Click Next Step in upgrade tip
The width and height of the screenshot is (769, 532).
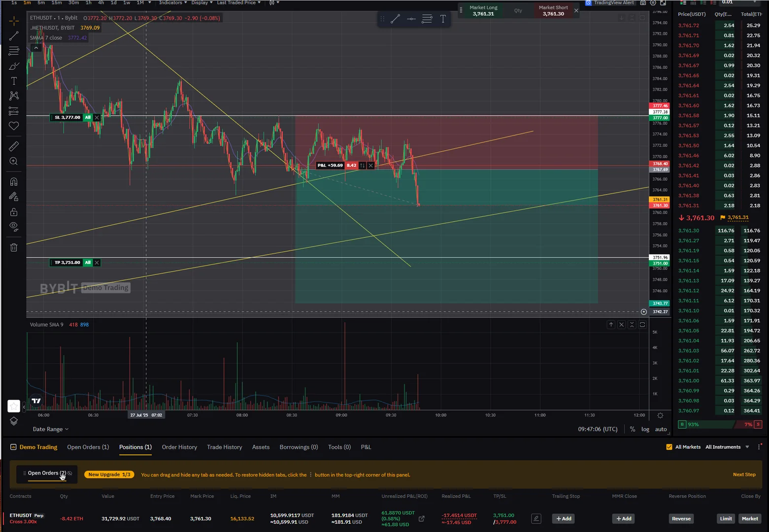[x=744, y=474]
